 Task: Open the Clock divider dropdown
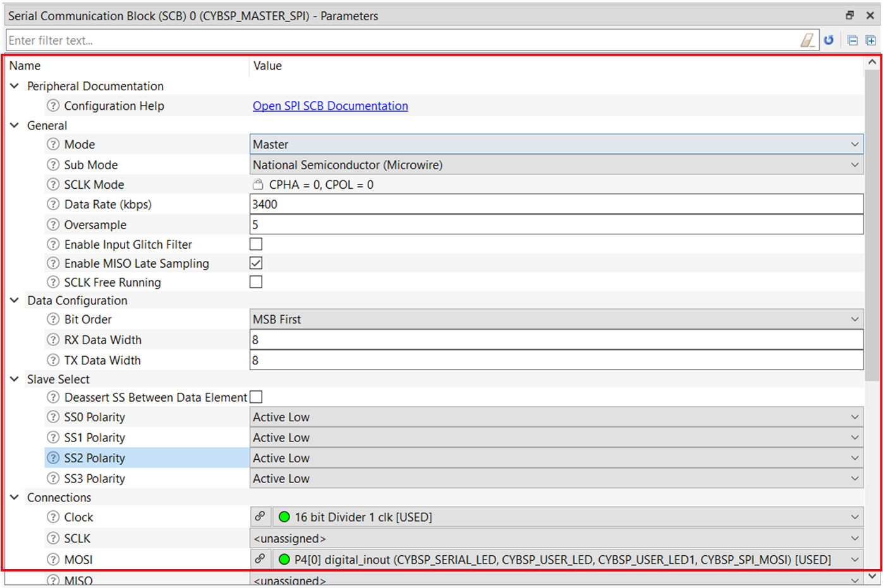568,517
